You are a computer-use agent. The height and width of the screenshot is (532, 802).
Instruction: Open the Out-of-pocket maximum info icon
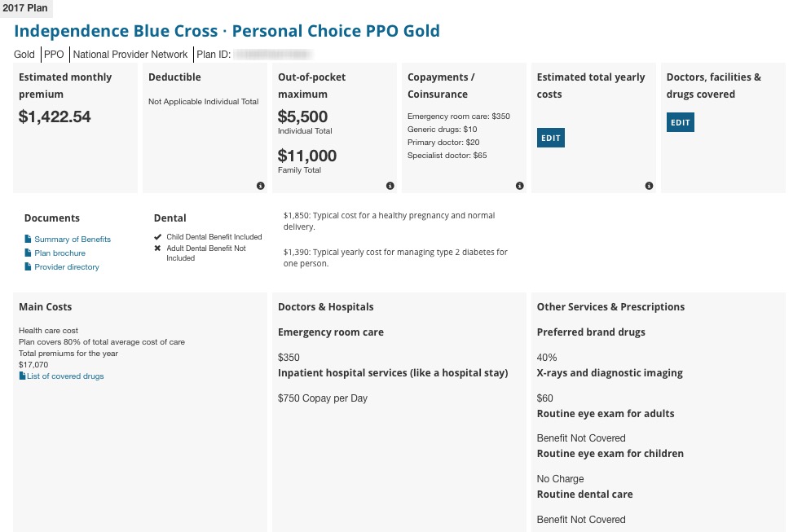[390, 186]
